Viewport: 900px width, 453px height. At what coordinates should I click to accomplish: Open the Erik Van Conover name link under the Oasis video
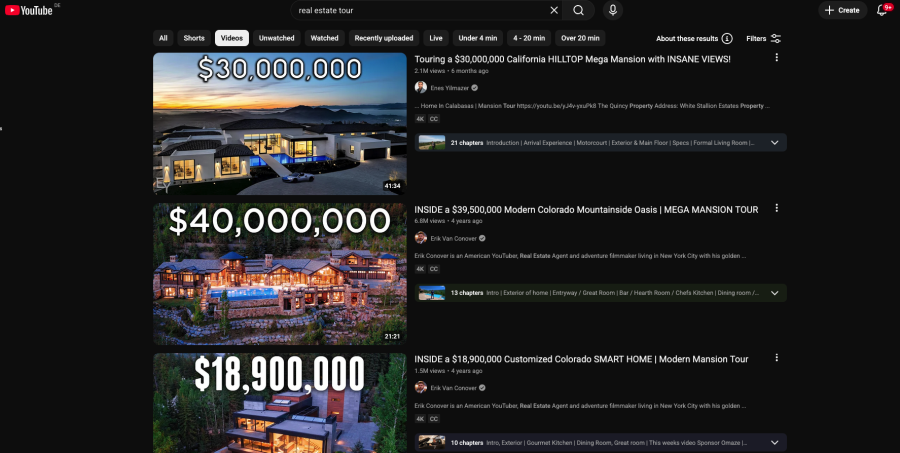453,238
